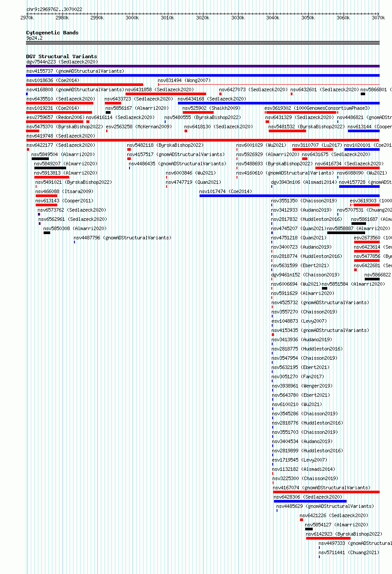The height and width of the screenshot is (574, 392).
Task: Select nsv6422177 (Sedlazeck2020) label
Action: coord(61,145)
